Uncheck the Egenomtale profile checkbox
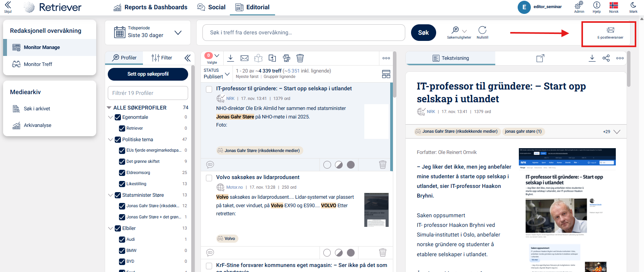The width and height of the screenshot is (644, 272). (x=118, y=117)
